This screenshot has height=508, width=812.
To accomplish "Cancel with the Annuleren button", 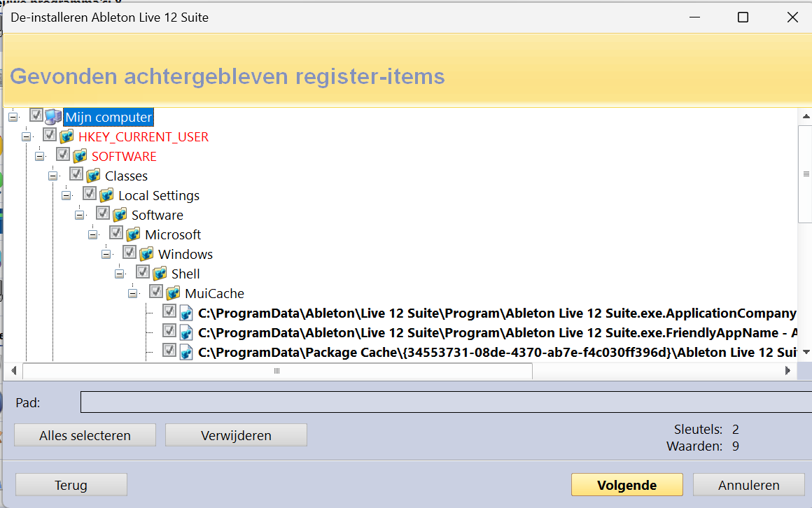I will [749, 485].
